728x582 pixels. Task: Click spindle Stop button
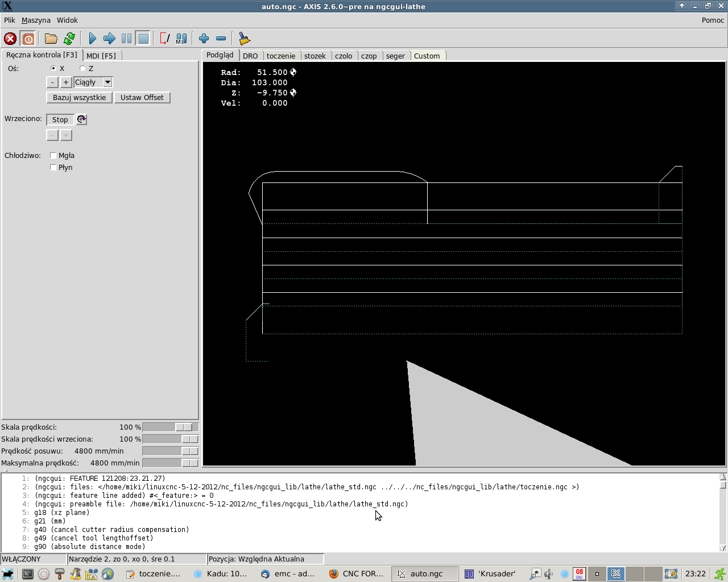[x=60, y=119]
